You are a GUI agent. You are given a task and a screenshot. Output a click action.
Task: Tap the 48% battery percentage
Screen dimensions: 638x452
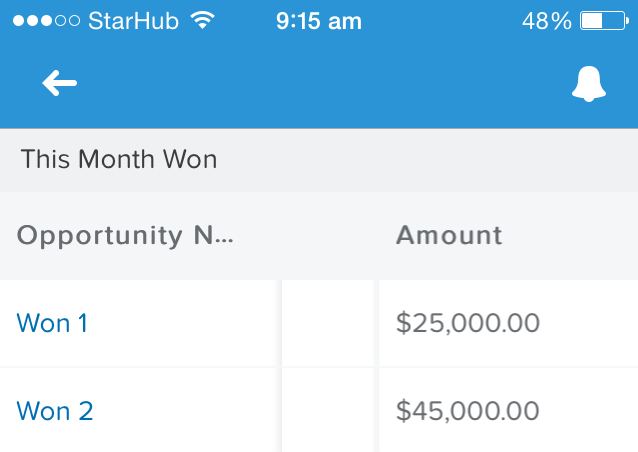pos(546,20)
